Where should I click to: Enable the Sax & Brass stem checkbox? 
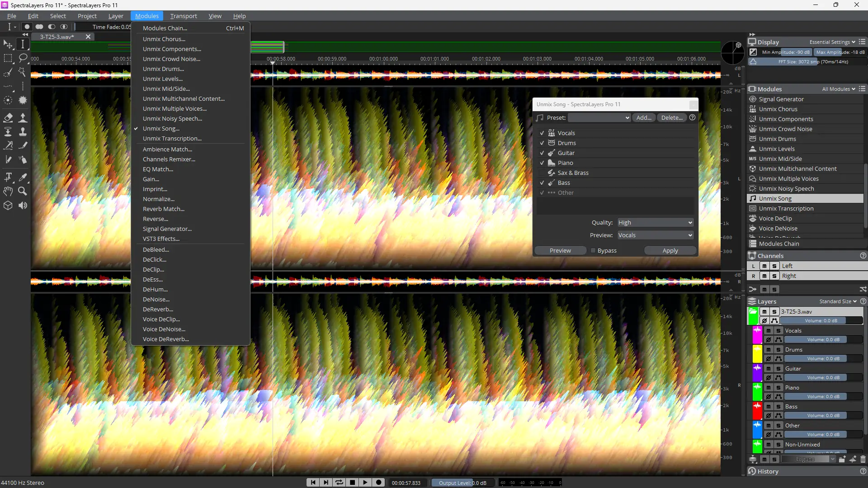tap(542, 173)
